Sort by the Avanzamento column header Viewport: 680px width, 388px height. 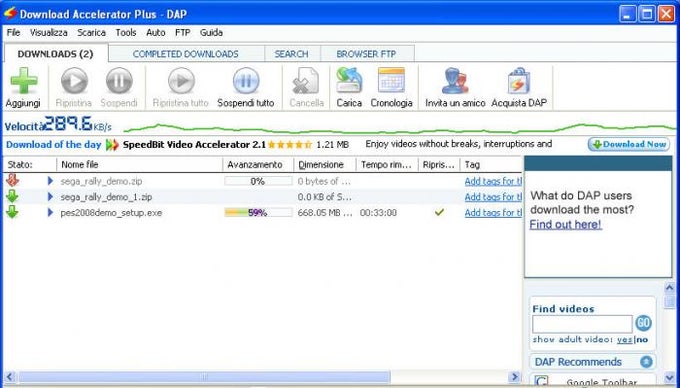tap(258, 165)
